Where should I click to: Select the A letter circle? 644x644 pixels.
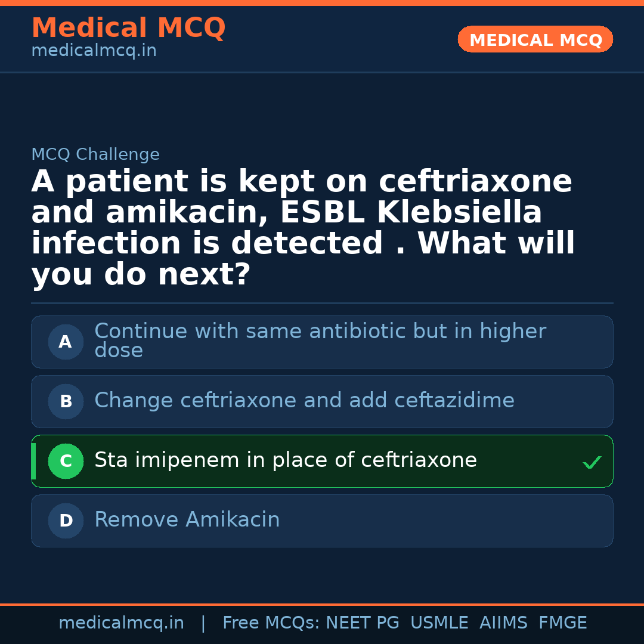[x=66, y=342]
